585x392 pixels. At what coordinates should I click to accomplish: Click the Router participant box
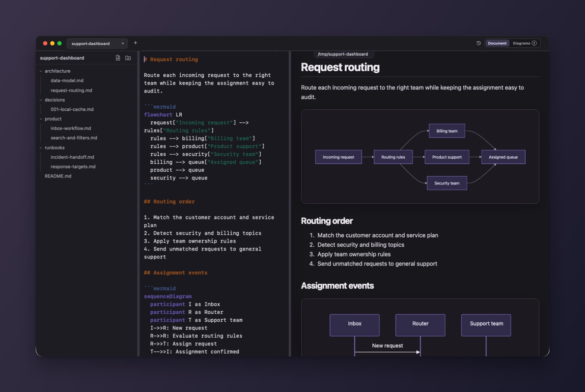click(420, 325)
